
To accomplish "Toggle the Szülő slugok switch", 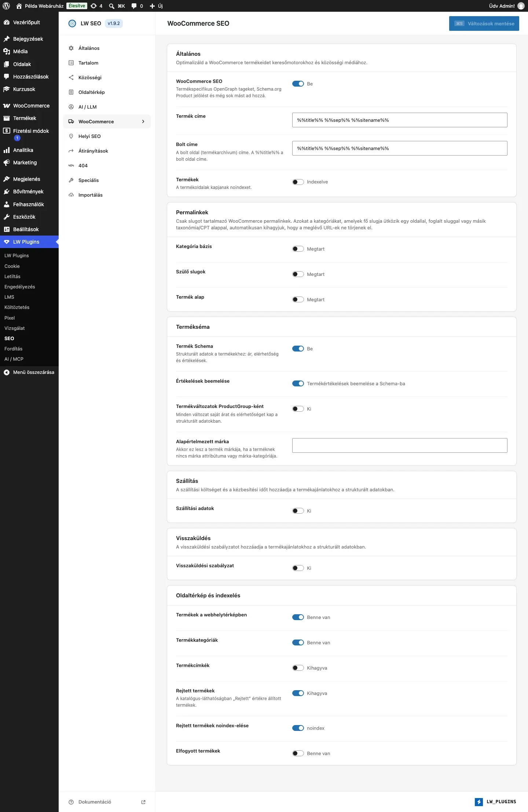I will 298,274.
